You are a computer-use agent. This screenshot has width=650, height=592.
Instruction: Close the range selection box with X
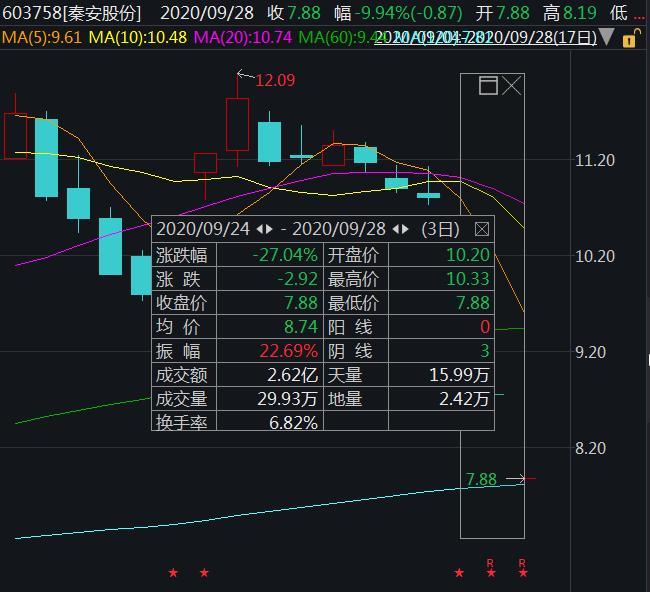tap(512, 86)
